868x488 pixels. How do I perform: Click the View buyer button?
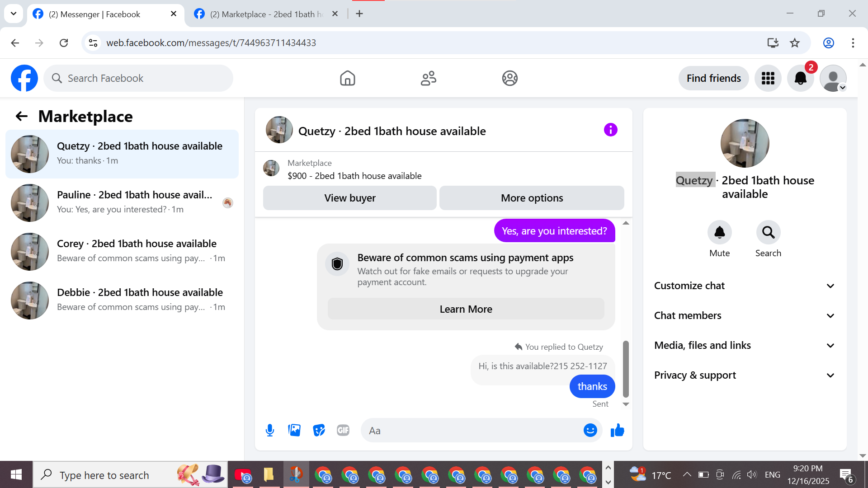point(350,198)
